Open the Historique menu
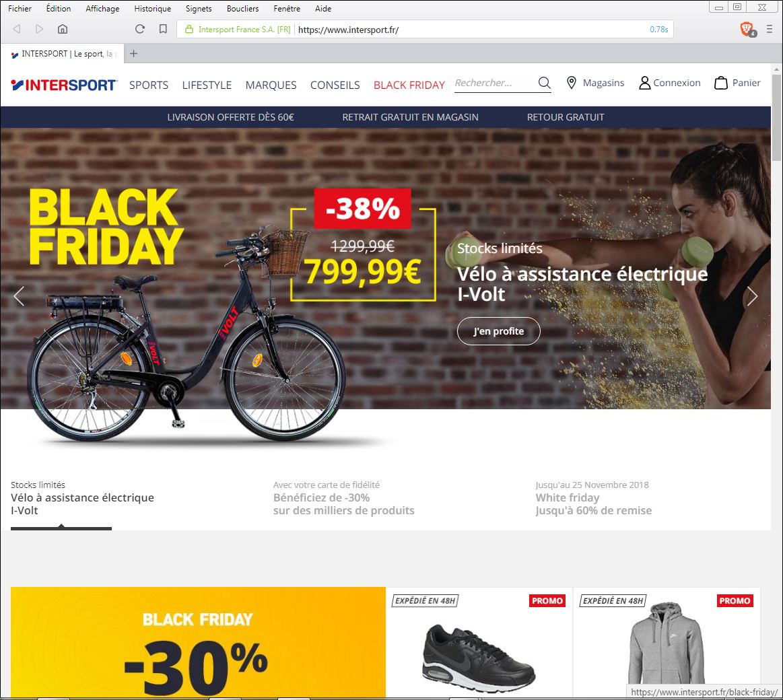 tap(153, 9)
